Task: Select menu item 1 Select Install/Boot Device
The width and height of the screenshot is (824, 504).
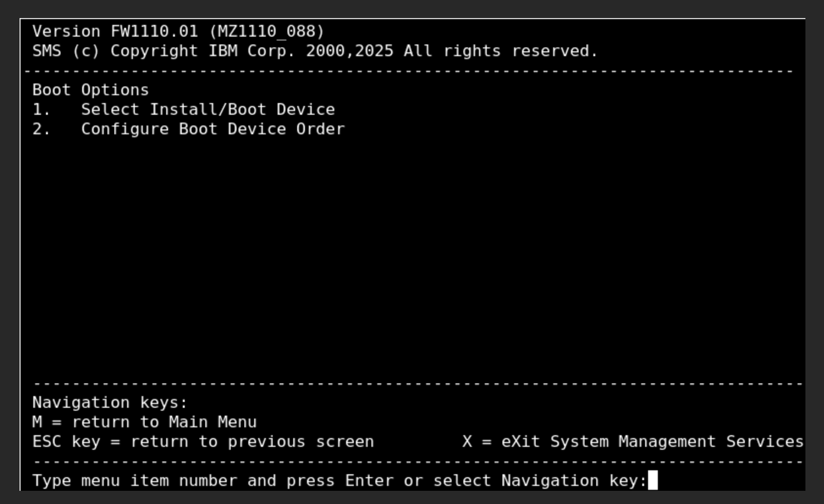Action: [184, 109]
